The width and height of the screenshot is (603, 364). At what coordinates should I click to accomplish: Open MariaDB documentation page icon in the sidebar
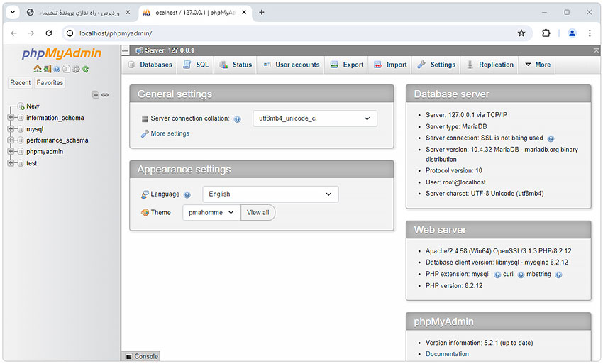click(66, 69)
